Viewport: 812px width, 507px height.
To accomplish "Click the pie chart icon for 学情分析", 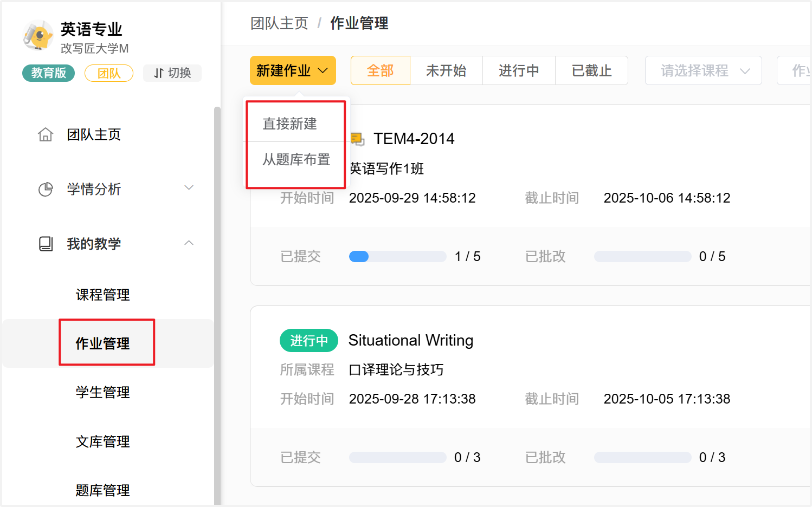I will 46,189.
